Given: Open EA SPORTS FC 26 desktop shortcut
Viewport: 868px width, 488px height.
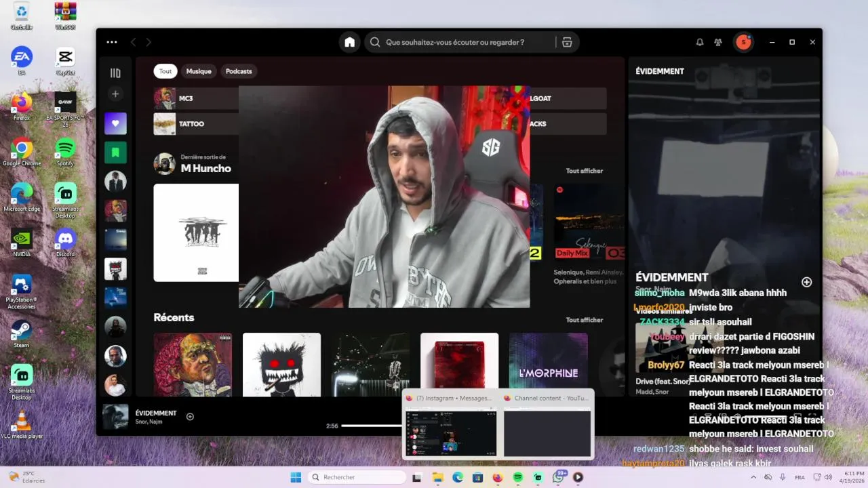Looking at the screenshot, I should click(x=65, y=108).
